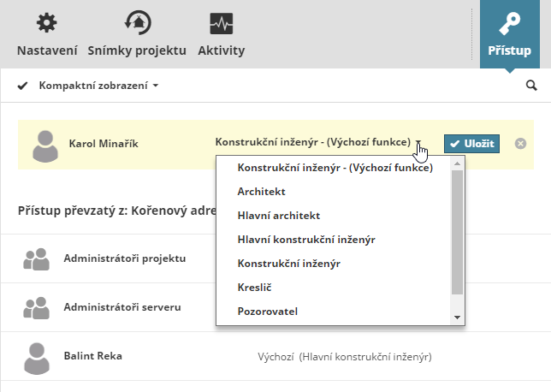
Task: Open the Nastavení gear icon
Action: click(x=47, y=24)
